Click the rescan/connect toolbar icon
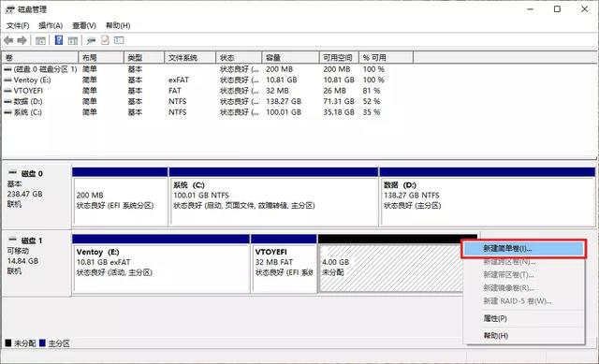Viewport: 599px width, 364px height. [x=91, y=40]
